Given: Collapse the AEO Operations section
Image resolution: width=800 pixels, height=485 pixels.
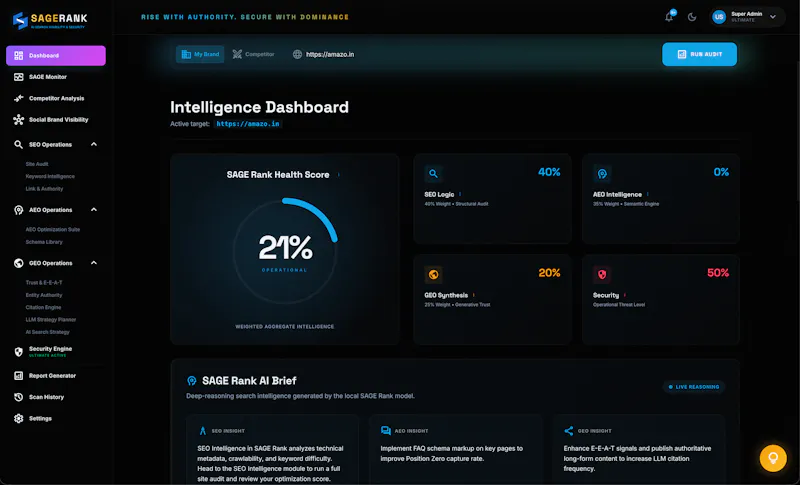Looking at the screenshot, I should 94,210.
